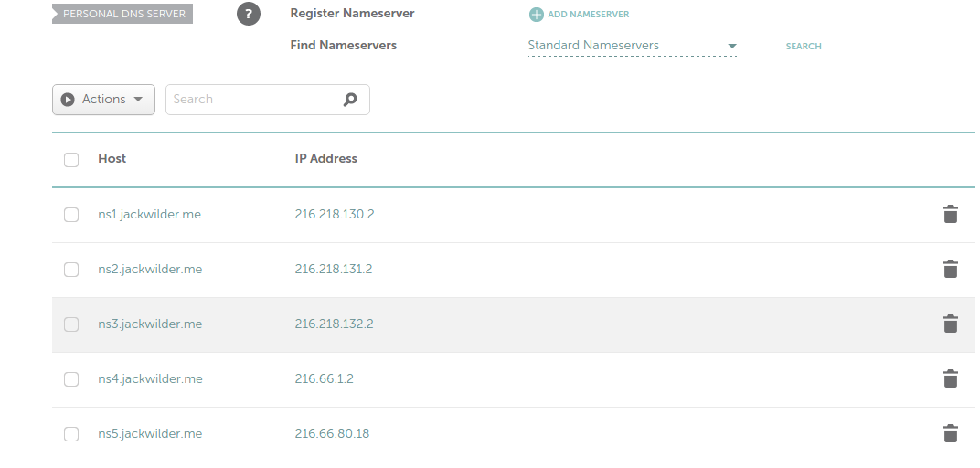The height and width of the screenshot is (468, 980).
Task: Toggle the select-all checkbox in header
Action: pos(71,160)
